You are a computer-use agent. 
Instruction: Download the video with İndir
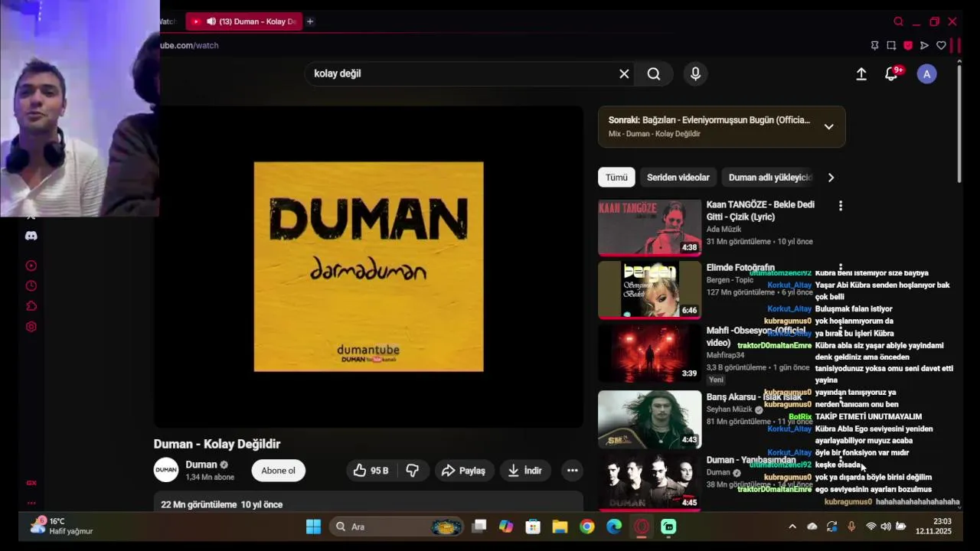pos(524,471)
